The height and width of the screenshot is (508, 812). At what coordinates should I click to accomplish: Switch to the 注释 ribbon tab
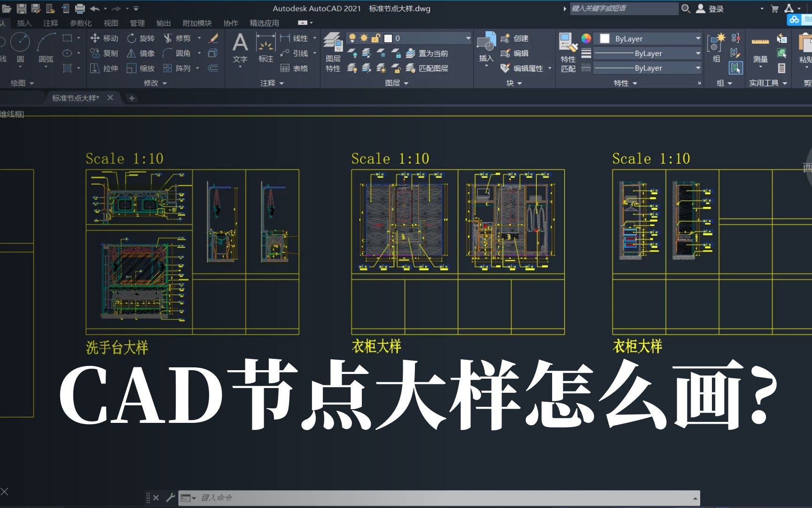point(50,23)
